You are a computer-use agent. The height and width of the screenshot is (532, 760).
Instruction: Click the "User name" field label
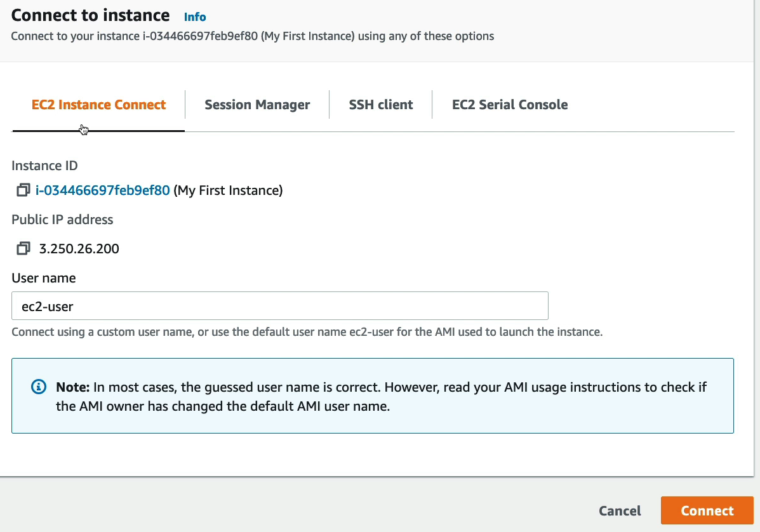pos(44,278)
